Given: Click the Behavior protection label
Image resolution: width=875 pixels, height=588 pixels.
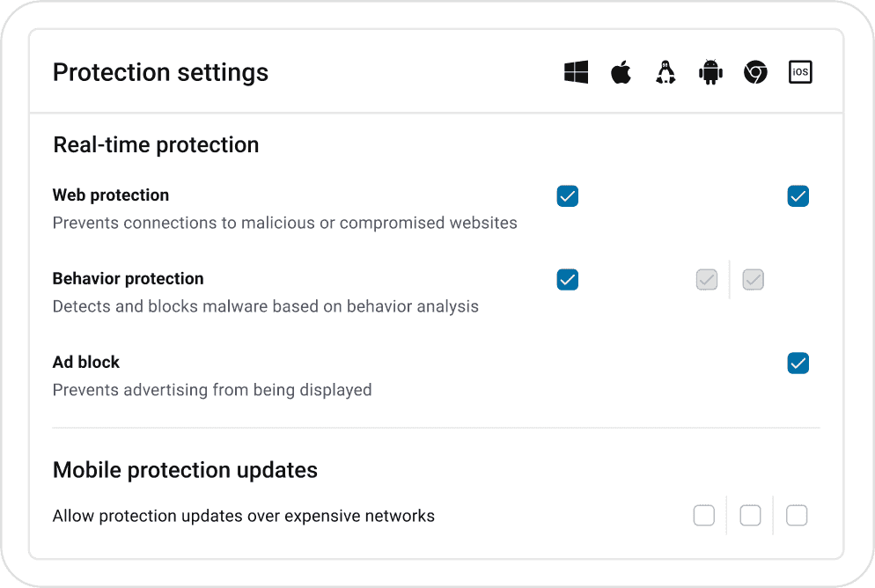Looking at the screenshot, I should point(129,279).
